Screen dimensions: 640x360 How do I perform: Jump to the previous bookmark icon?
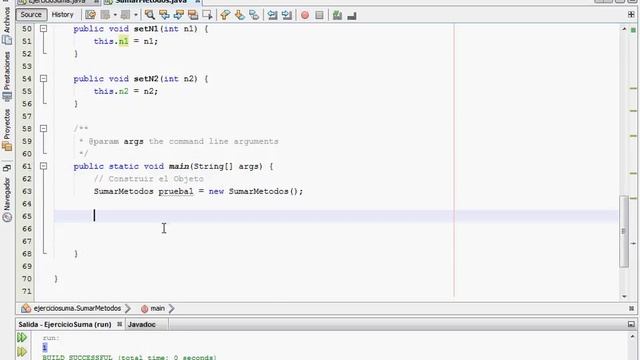click(x=225, y=15)
